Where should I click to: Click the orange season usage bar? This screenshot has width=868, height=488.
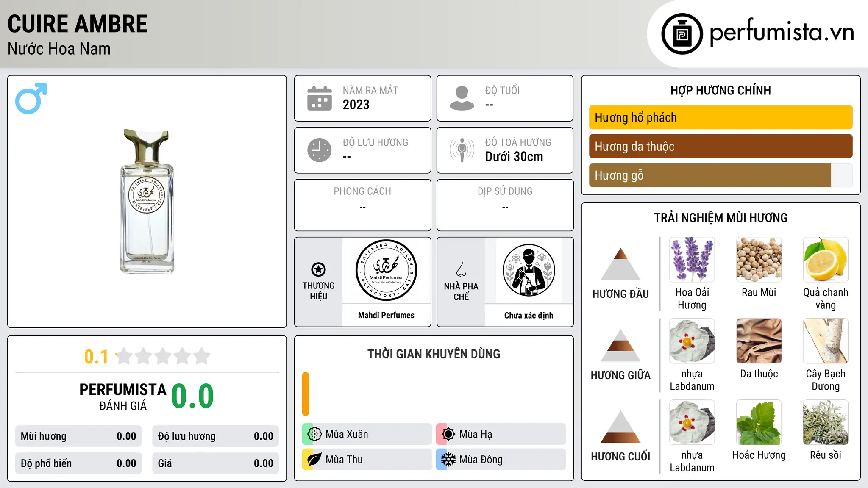pyautogui.click(x=306, y=394)
